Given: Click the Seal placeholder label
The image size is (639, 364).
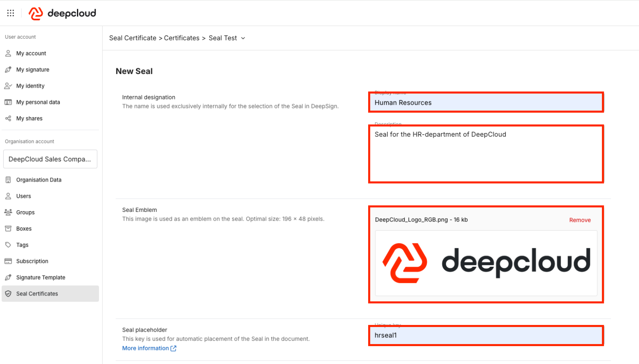Looking at the screenshot, I should tap(145, 330).
